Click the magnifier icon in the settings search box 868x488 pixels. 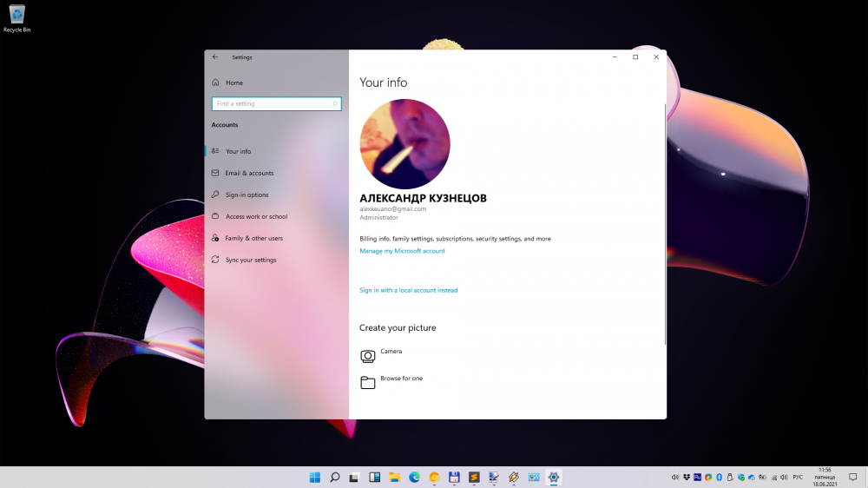(335, 103)
